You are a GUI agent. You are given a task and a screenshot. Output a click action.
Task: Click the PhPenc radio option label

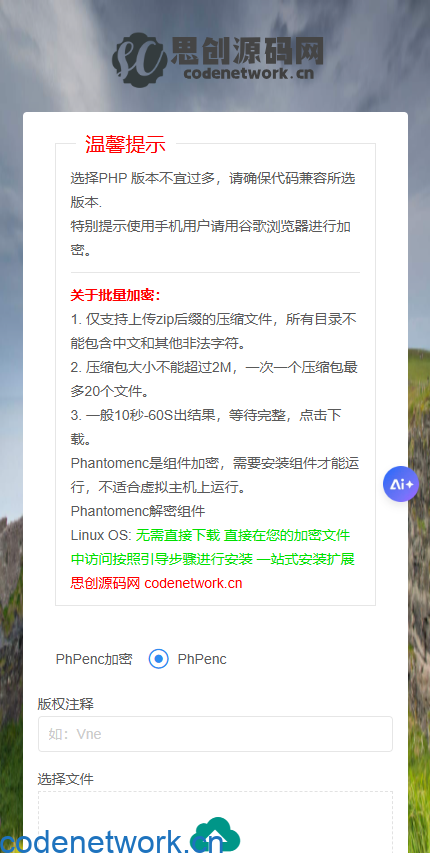[x=202, y=659]
